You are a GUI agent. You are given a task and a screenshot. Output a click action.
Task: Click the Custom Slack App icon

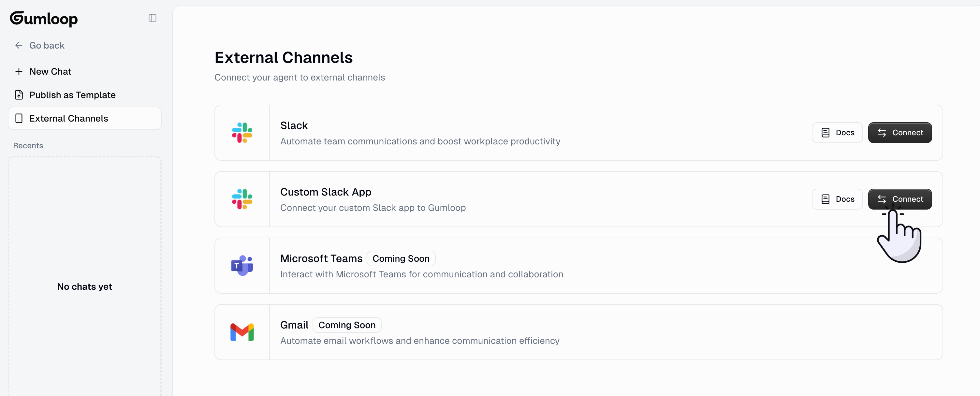coord(242,199)
